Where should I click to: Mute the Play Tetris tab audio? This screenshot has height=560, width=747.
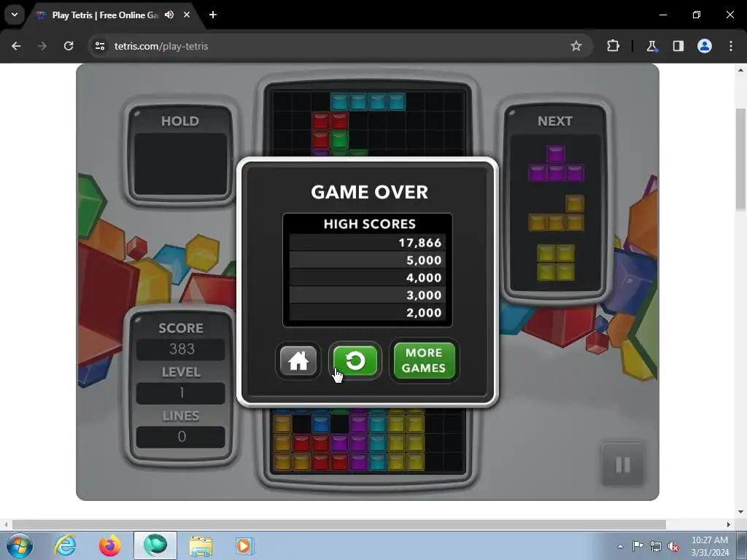169,15
